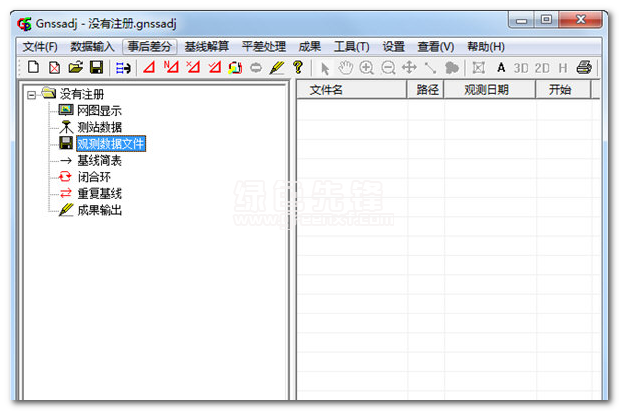Viewport: 619px width, 411px height.
Task: Click the 观测日期 column header
Action: (x=490, y=90)
